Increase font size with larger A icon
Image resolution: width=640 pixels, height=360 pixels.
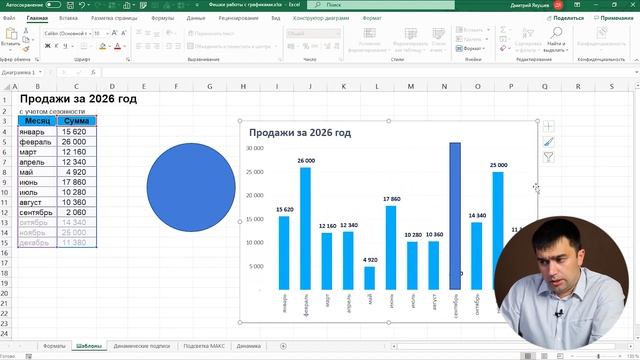click(x=114, y=33)
